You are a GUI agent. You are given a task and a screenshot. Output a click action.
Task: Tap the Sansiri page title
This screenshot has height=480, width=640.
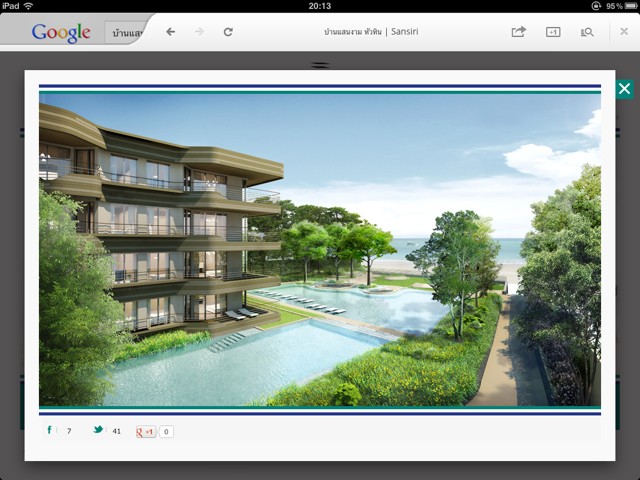click(371, 32)
